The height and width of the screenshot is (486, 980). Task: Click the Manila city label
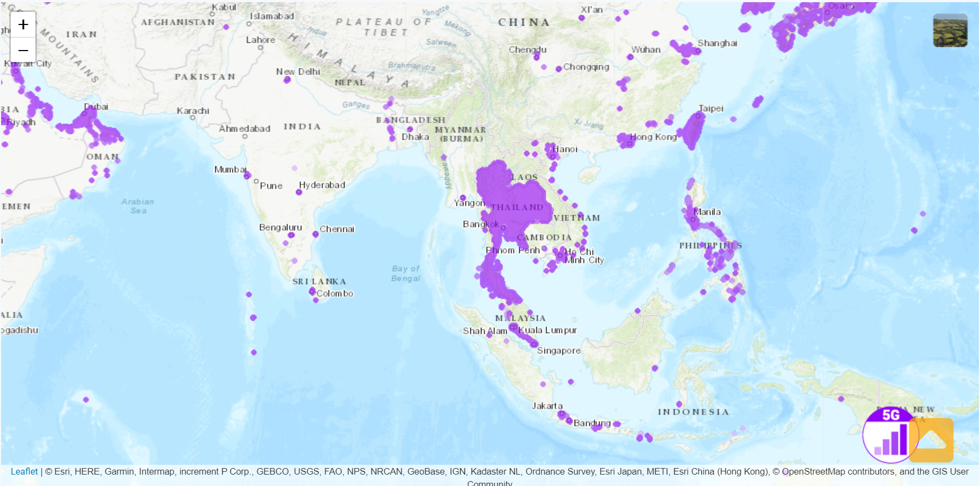[x=707, y=212]
